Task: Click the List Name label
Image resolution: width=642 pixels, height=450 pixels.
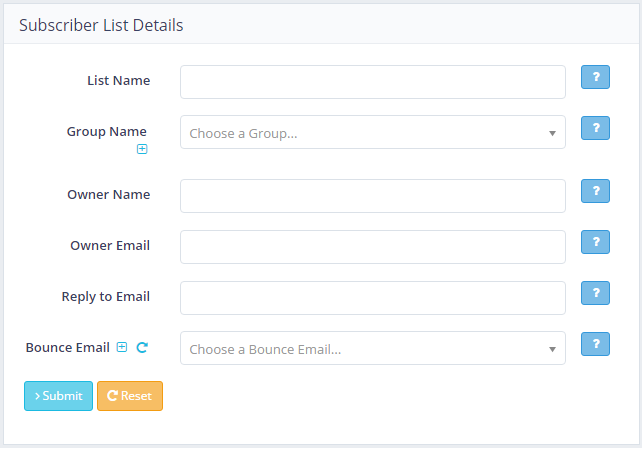Action: [118, 80]
